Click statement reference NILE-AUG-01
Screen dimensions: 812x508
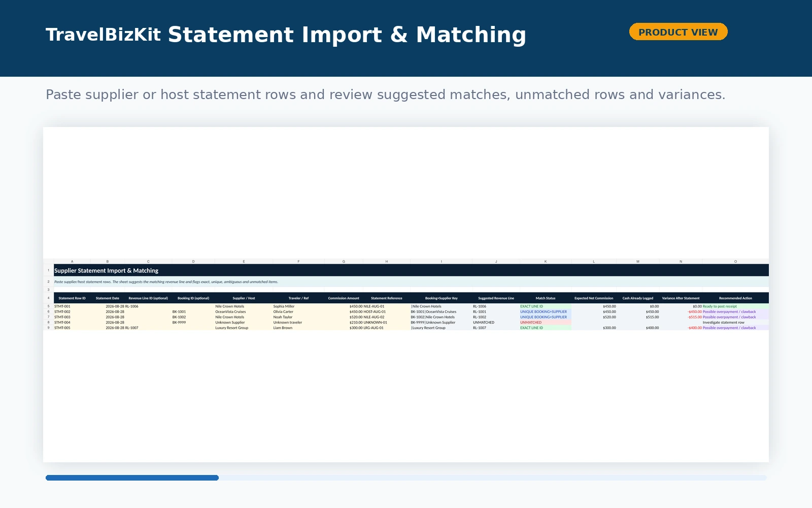(x=387, y=306)
